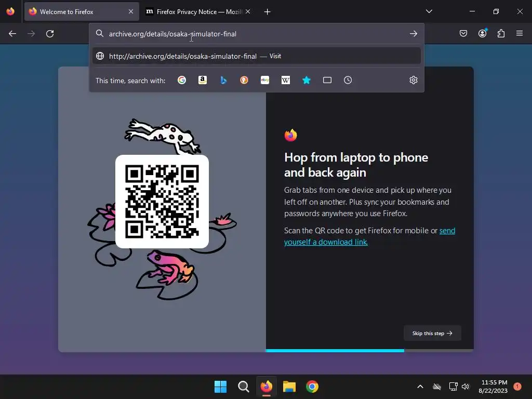This screenshot has height=399, width=532.
Task: Open the Firefox application menu
Action: pos(520,33)
